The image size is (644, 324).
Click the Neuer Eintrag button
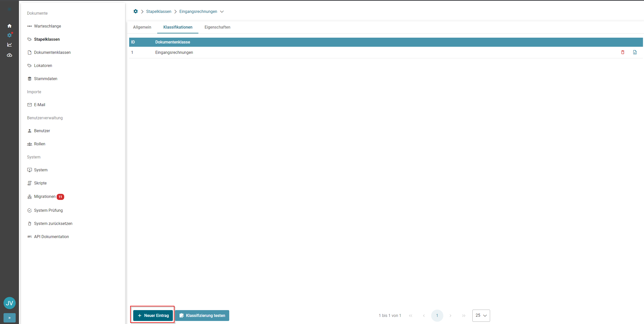153,315
